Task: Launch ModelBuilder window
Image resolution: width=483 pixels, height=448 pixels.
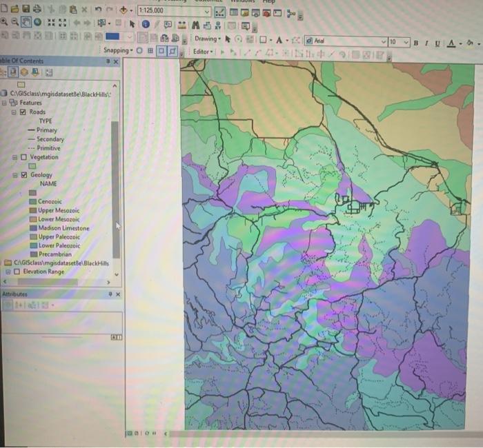Action: coord(290,13)
